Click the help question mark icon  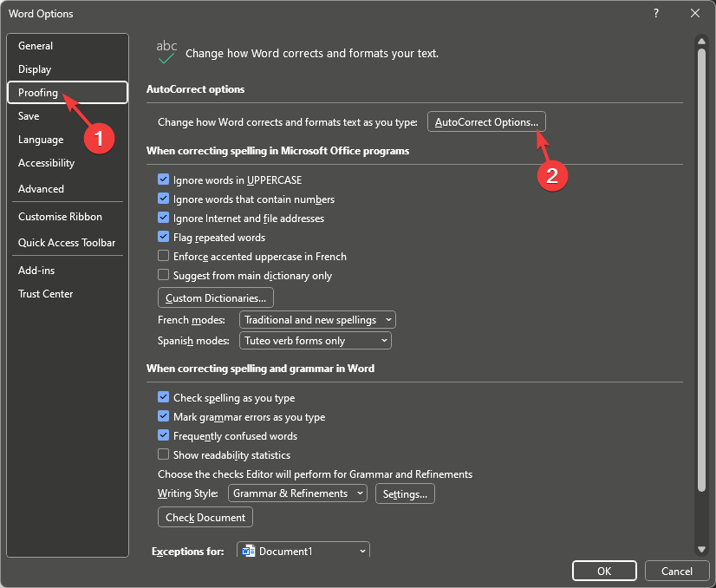click(x=654, y=13)
